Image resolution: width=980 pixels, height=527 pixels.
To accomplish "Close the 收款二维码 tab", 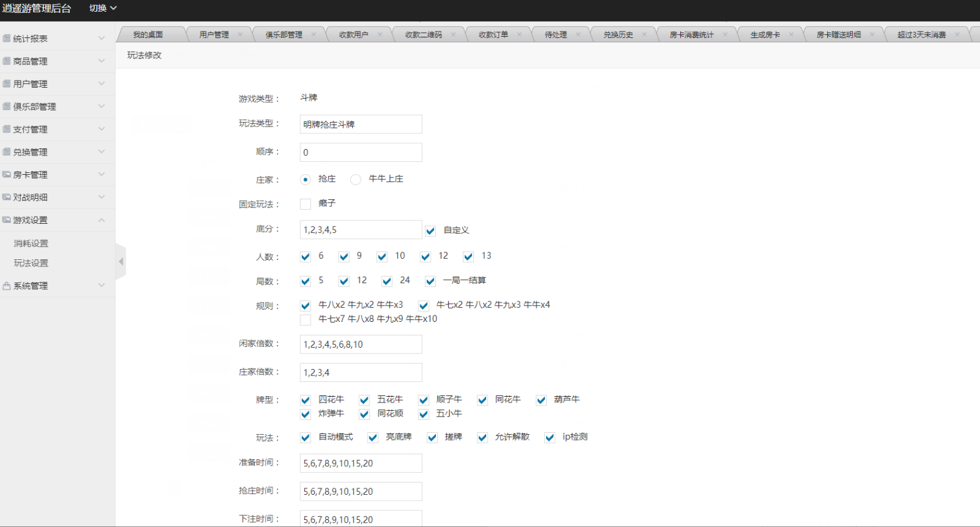I will (x=453, y=35).
